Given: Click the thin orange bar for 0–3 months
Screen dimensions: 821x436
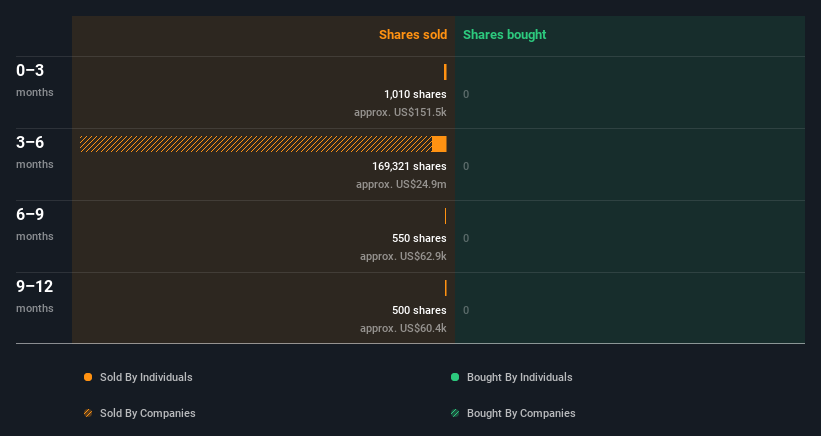Looking at the screenshot, I should point(445,72).
